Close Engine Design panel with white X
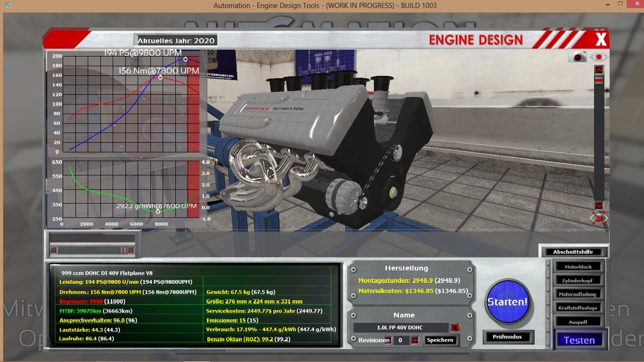Image resolution: width=644 pixels, height=362 pixels. (x=601, y=39)
